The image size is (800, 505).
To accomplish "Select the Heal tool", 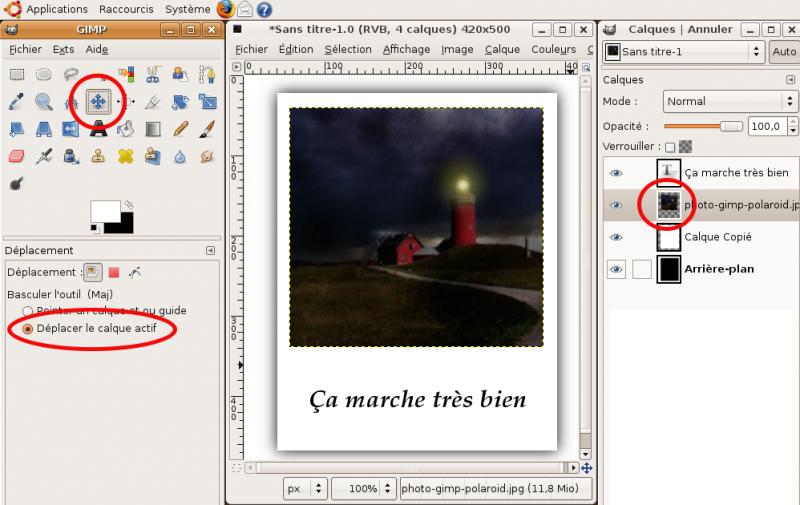I will (126, 156).
